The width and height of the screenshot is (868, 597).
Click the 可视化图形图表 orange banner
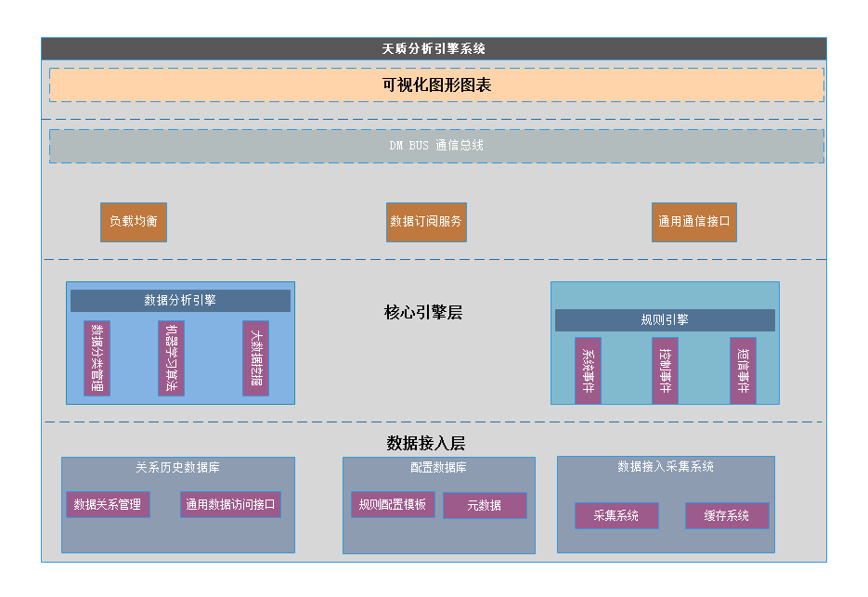click(x=436, y=84)
